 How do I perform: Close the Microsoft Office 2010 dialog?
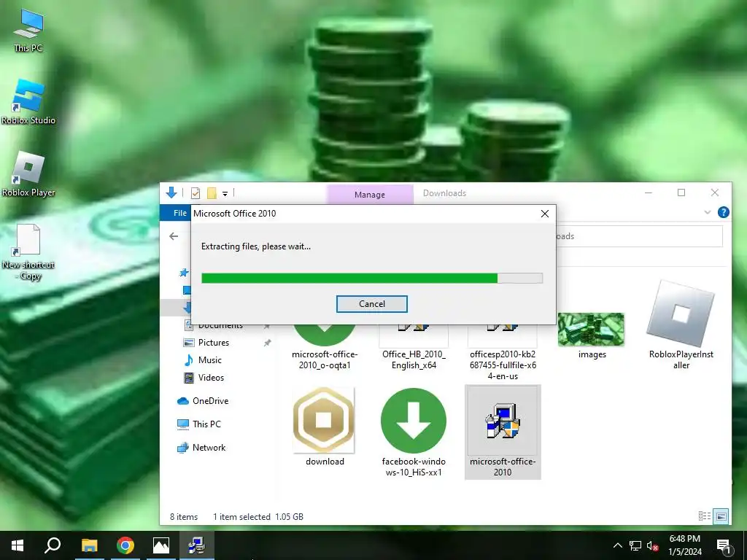click(545, 214)
